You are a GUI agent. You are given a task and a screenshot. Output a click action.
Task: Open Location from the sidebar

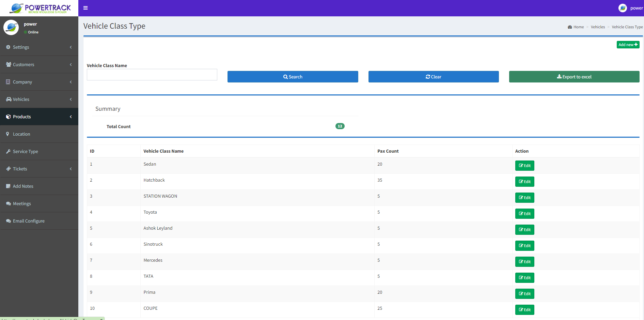click(x=21, y=134)
